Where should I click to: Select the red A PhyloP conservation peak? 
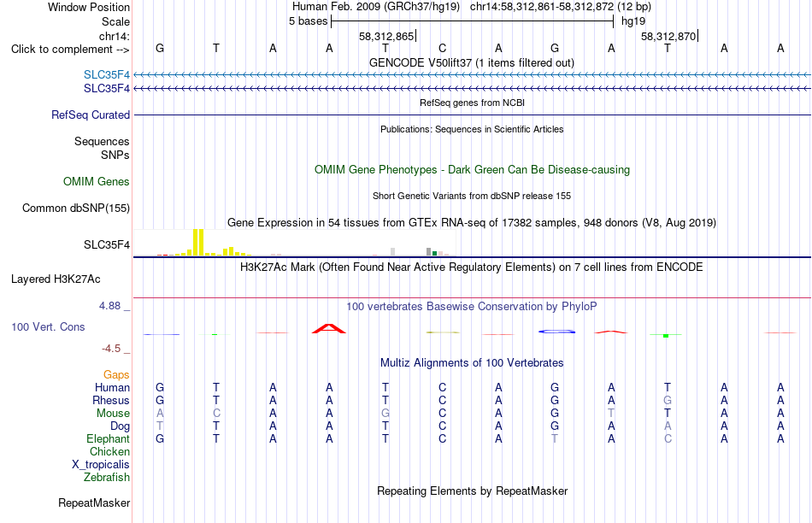pyautogui.click(x=329, y=328)
